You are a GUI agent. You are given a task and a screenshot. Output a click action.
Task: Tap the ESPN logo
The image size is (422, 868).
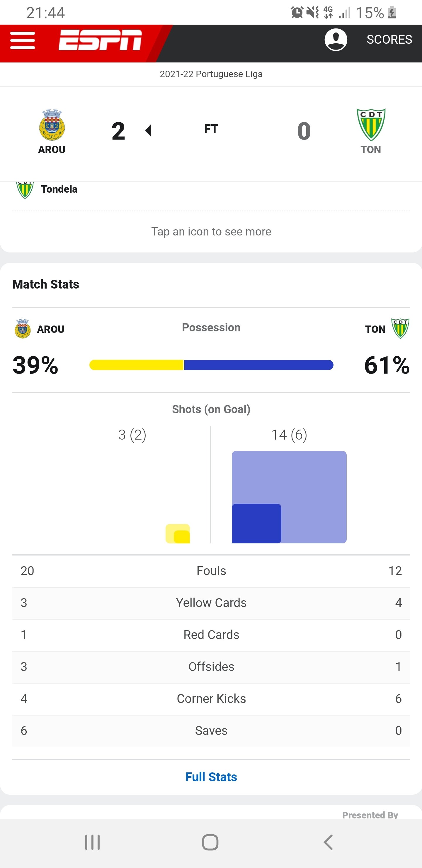(x=100, y=40)
